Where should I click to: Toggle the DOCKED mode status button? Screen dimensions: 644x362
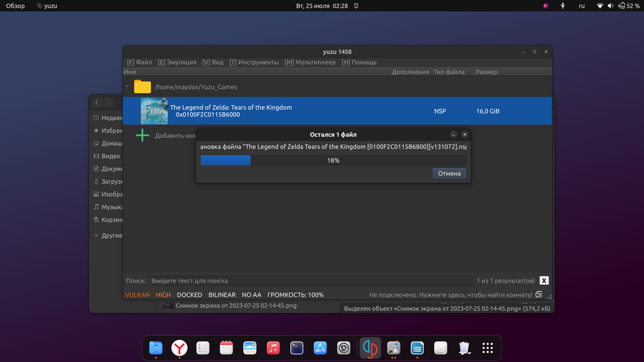coord(190,295)
